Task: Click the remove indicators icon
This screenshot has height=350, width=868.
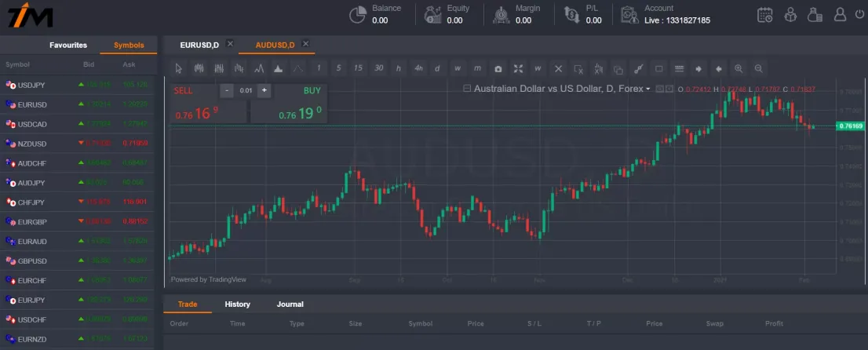Action: pyautogui.click(x=598, y=69)
